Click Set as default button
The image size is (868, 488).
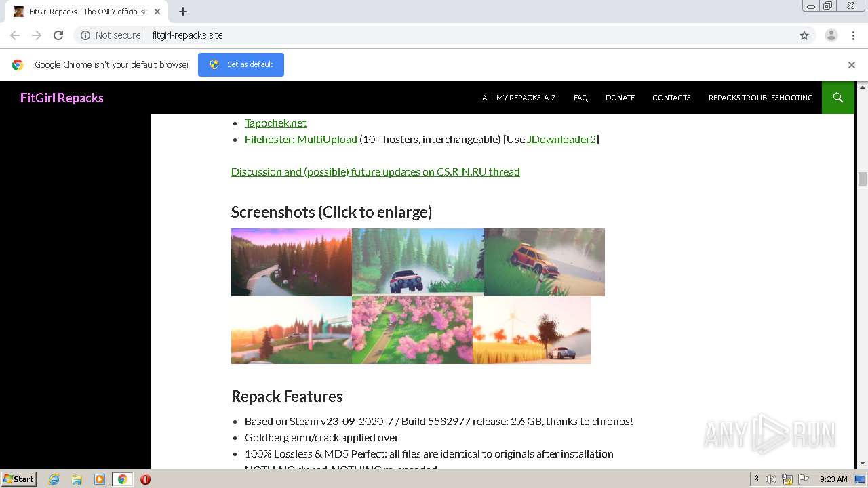tap(241, 64)
